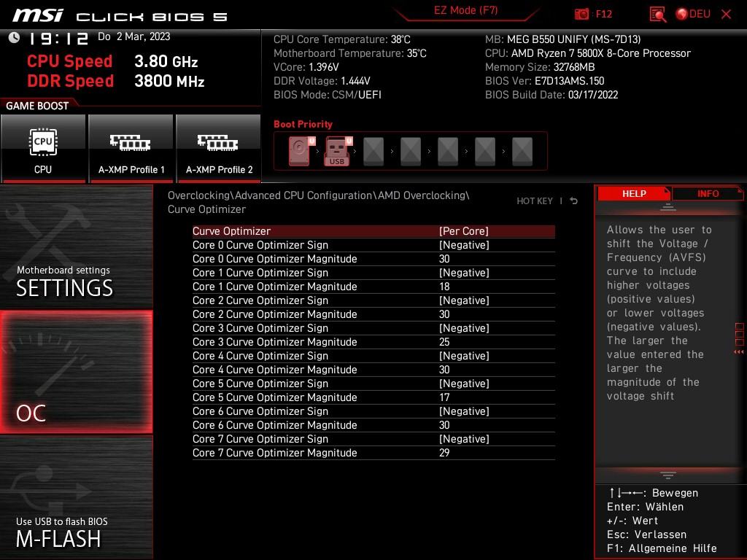Close the BIOS with the X icon
The height and width of the screenshot is (560, 747).
tap(726, 14)
